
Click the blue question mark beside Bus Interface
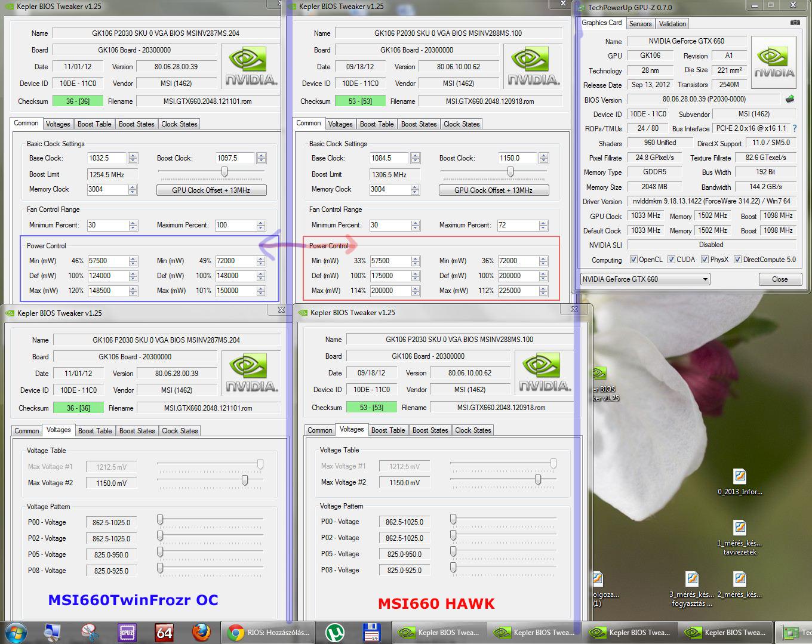tap(795, 128)
